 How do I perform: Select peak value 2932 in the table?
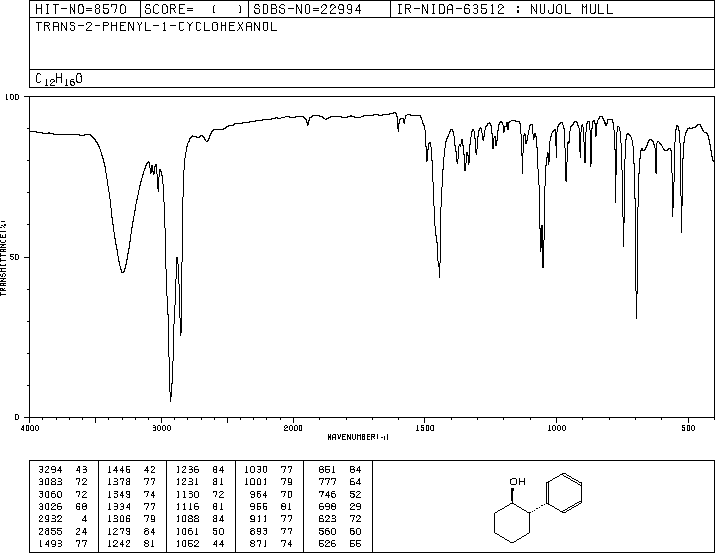pos(50,519)
